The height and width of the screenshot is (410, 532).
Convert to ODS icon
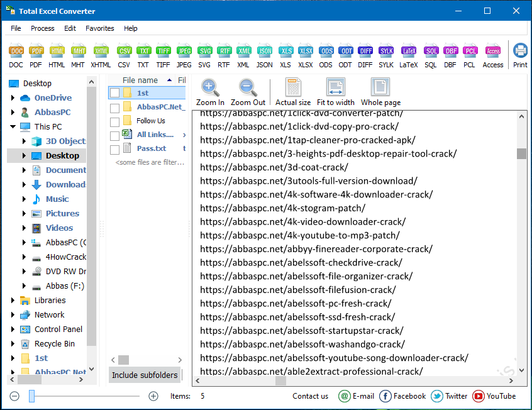(x=326, y=56)
